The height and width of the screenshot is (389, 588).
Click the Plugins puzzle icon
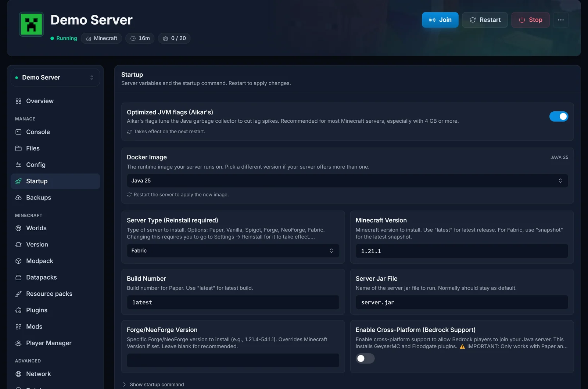18,310
